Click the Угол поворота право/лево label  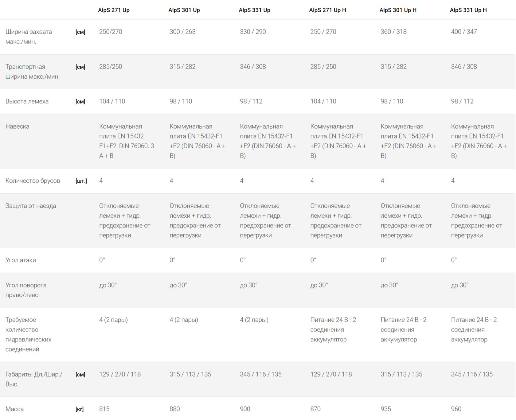(26, 290)
